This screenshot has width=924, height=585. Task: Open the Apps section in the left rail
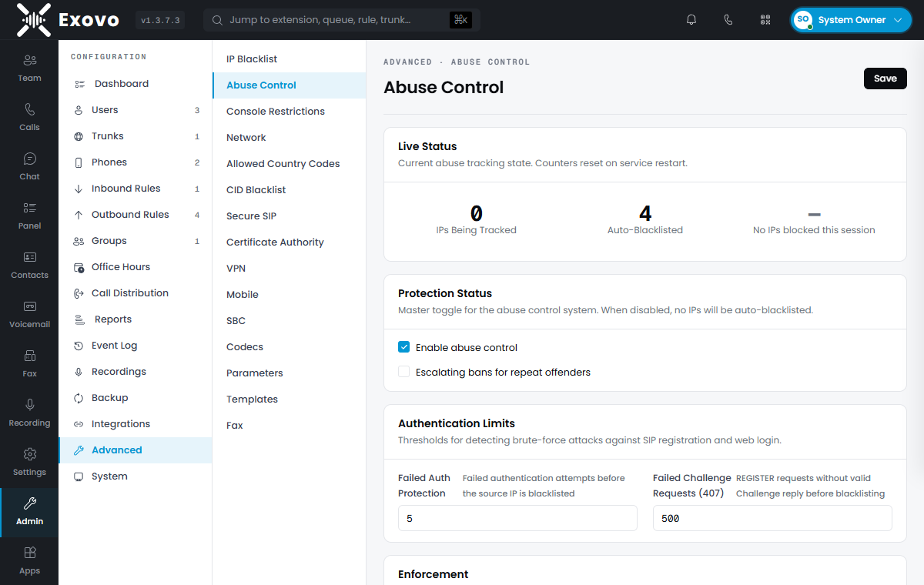[29, 560]
